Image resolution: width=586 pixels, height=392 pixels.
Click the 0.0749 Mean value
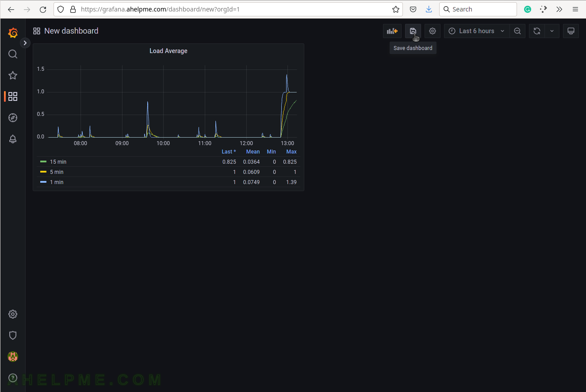[251, 182]
